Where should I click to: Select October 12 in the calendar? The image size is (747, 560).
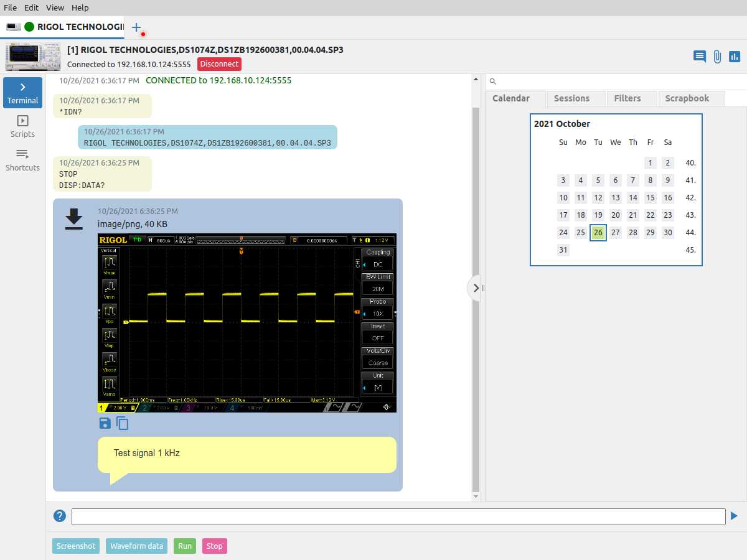click(598, 198)
